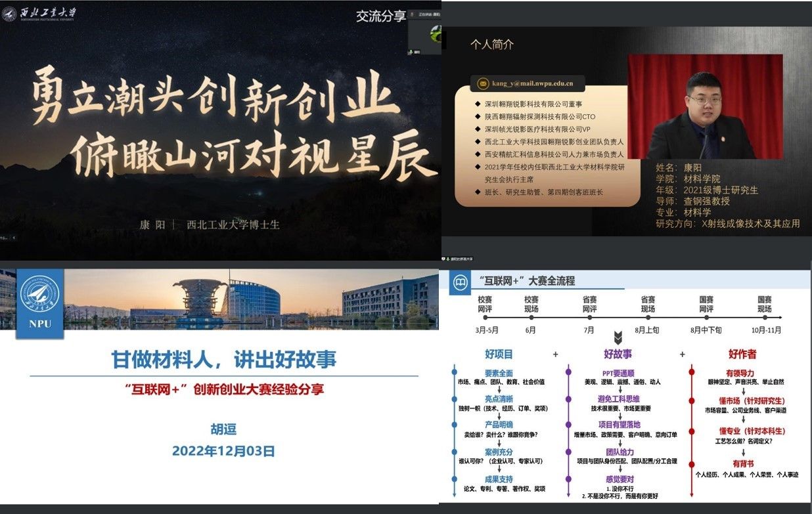Click the 好项目 column heading
The height and width of the screenshot is (514, 812).
tap(498, 354)
